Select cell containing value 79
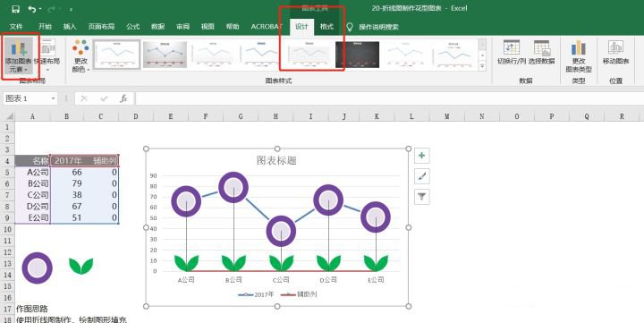The height and width of the screenshot is (323, 644). 67,183
